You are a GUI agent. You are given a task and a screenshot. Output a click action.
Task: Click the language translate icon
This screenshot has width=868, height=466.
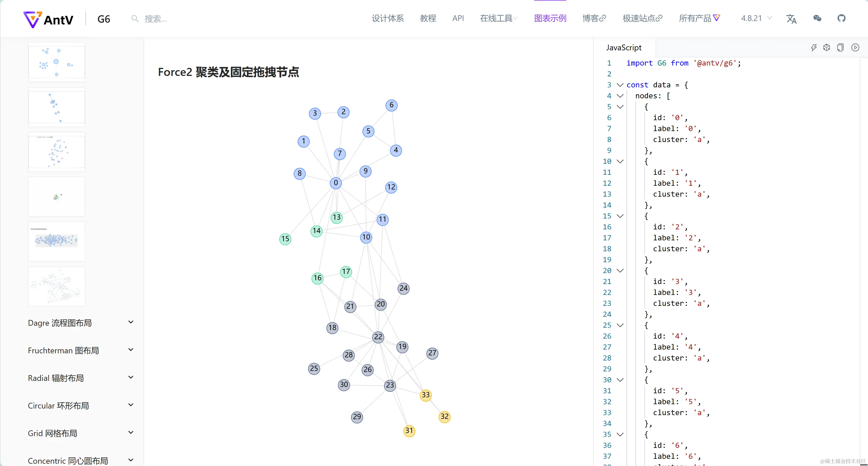click(x=791, y=19)
